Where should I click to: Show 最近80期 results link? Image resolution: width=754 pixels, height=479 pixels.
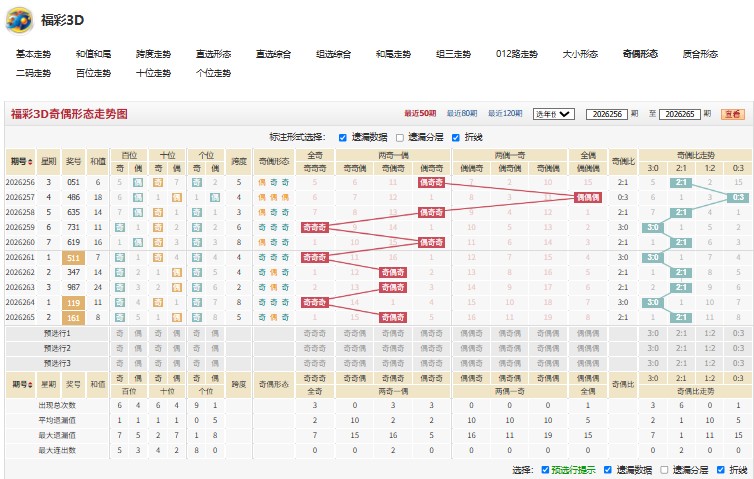point(462,113)
